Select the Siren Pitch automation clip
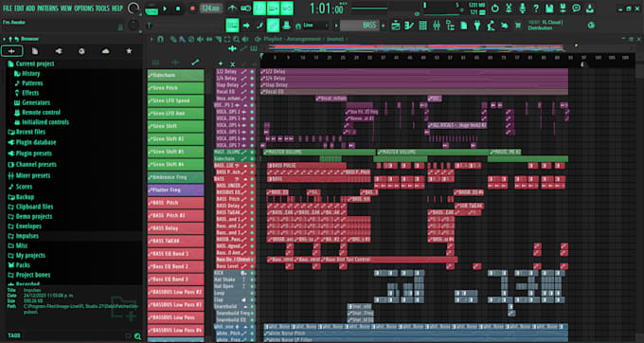 click(176, 88)
